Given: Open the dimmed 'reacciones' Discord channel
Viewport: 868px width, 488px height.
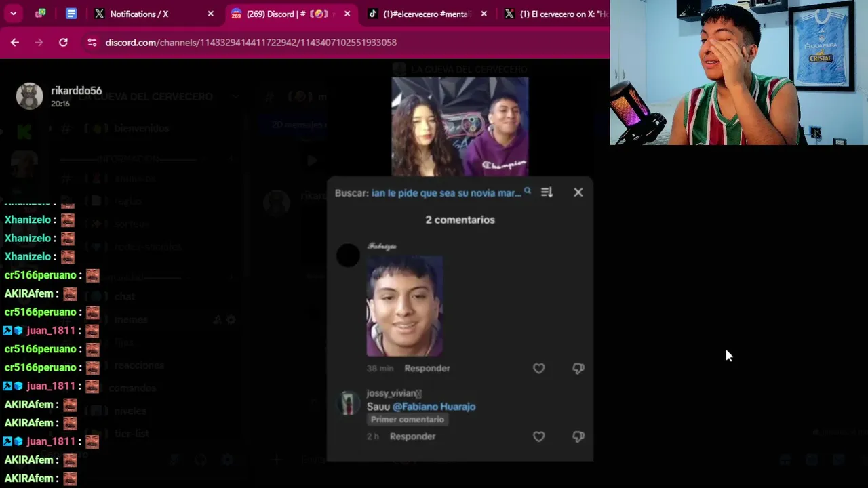Looking at the screenshot, I should [x=139, y=365].
